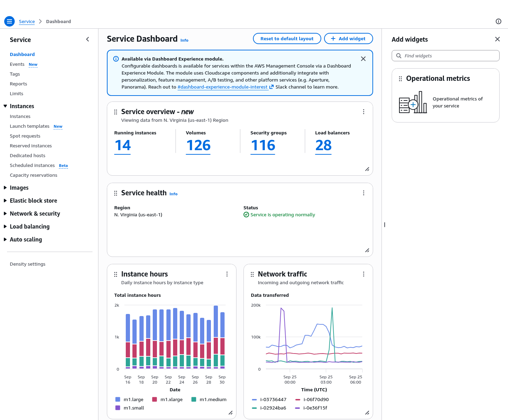Open Density settings

click(x=27, y=264)
